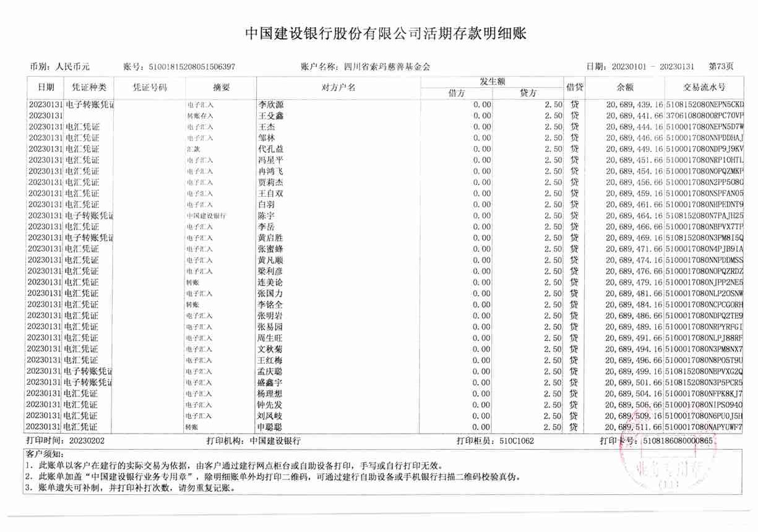Click the title 中国建设银行股份有限公司活期存款明细账

point(385,33)
